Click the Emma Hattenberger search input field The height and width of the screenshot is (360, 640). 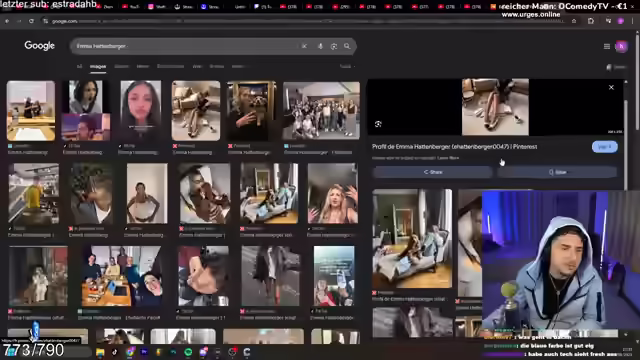pyautogui.click(x=186, y=47)
